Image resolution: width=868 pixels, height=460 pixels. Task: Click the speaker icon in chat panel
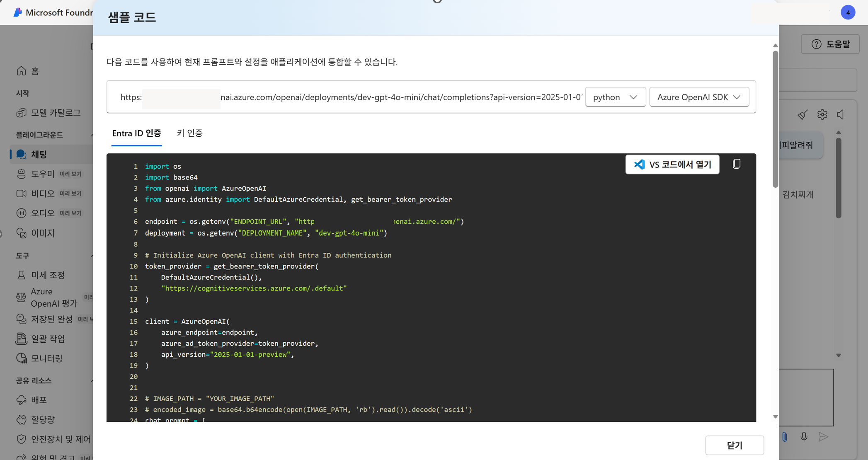(x=841, y=115)
